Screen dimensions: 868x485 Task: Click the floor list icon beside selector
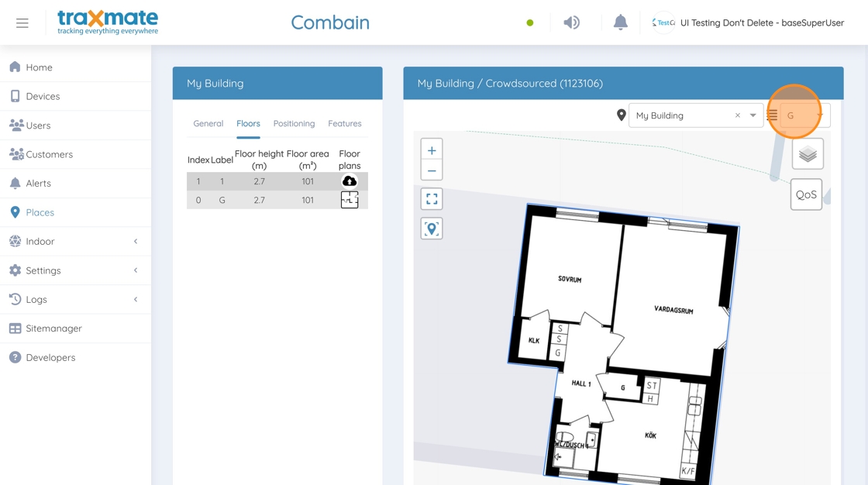click(773, 115)
